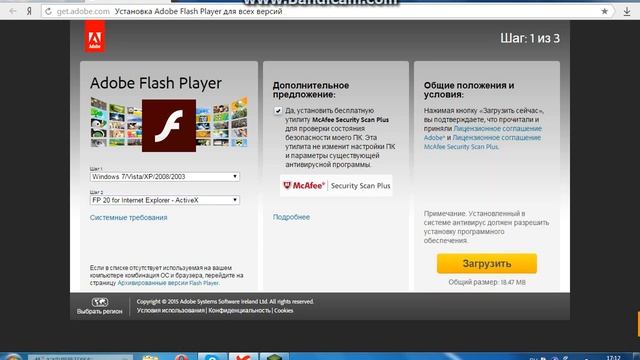Open 'Конфиденциальность' footer link
640x360 pixels.
coord(240,311)
